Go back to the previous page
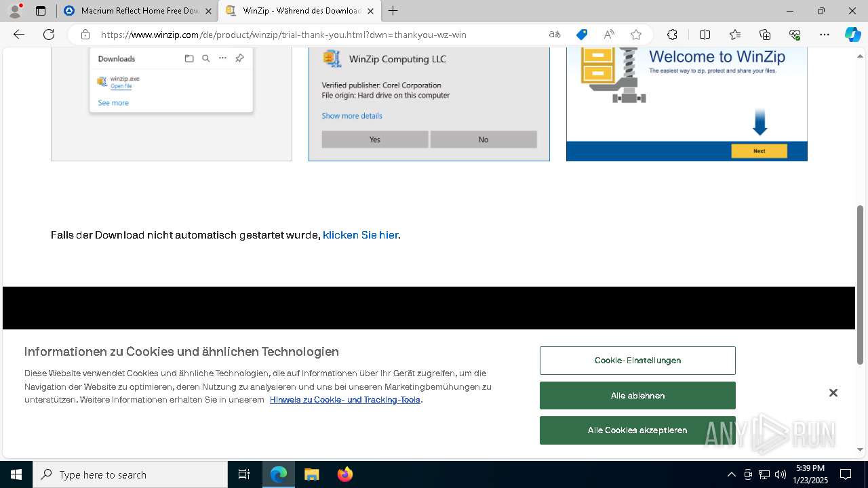The image size is (868, 488). coord(19,35)
